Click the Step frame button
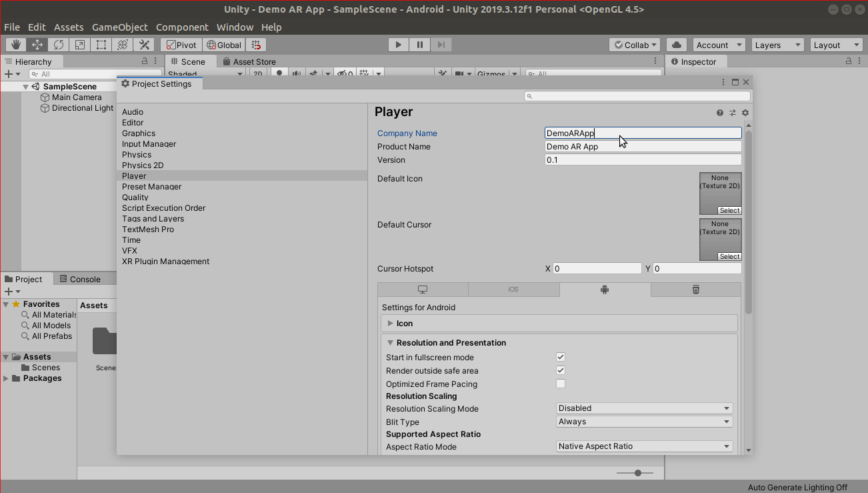 tap(441, 45)
